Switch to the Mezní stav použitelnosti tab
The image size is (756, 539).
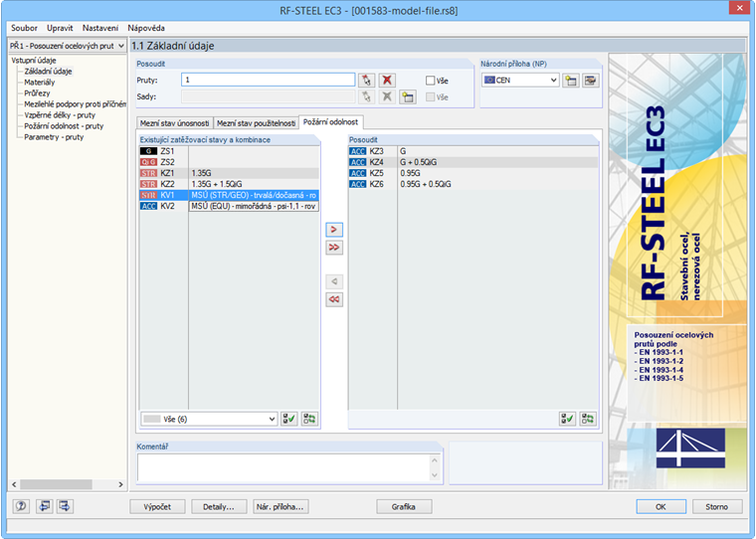(x=256, y=123)
